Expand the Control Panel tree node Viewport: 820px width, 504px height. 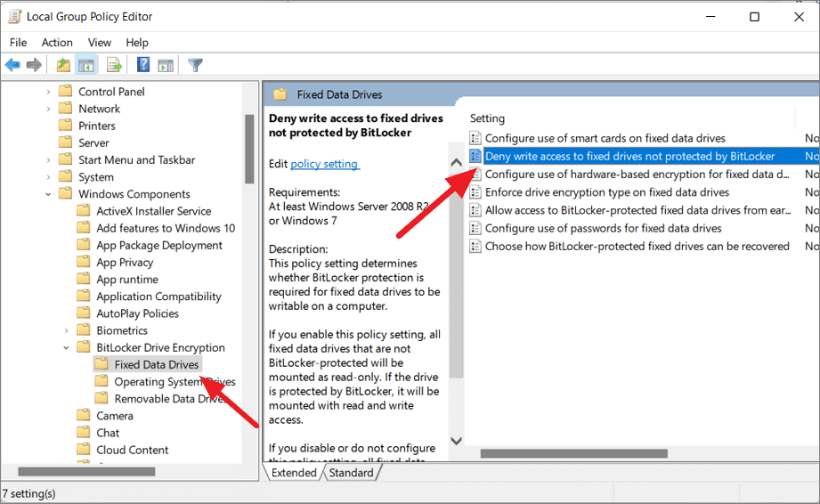pyautogui.click(x=48, y=92)
